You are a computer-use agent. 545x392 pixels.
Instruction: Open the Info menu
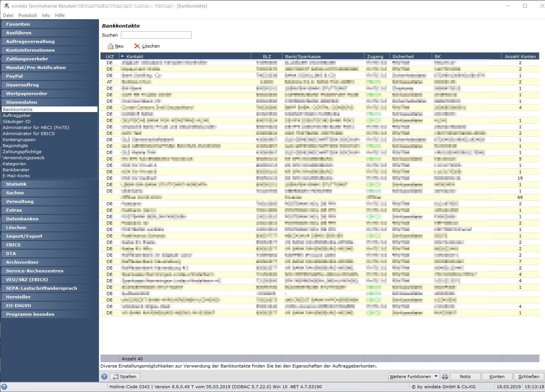46,15
